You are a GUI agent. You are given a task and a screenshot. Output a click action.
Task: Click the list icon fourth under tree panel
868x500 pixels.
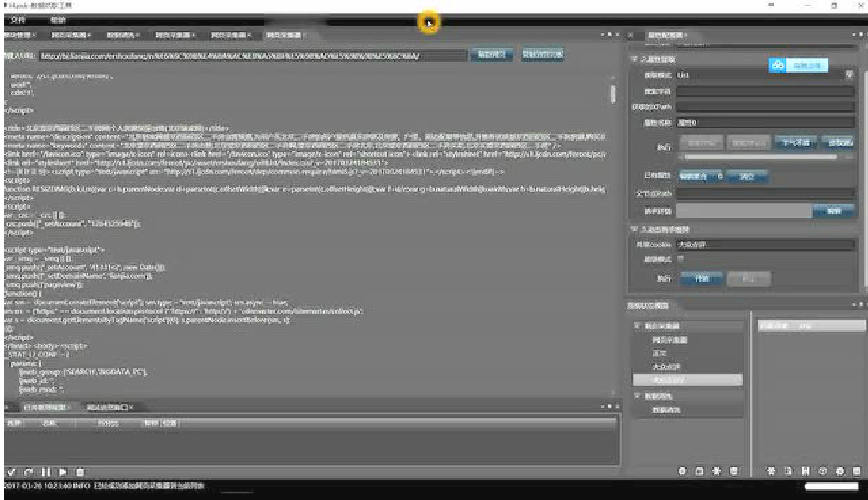734,471
